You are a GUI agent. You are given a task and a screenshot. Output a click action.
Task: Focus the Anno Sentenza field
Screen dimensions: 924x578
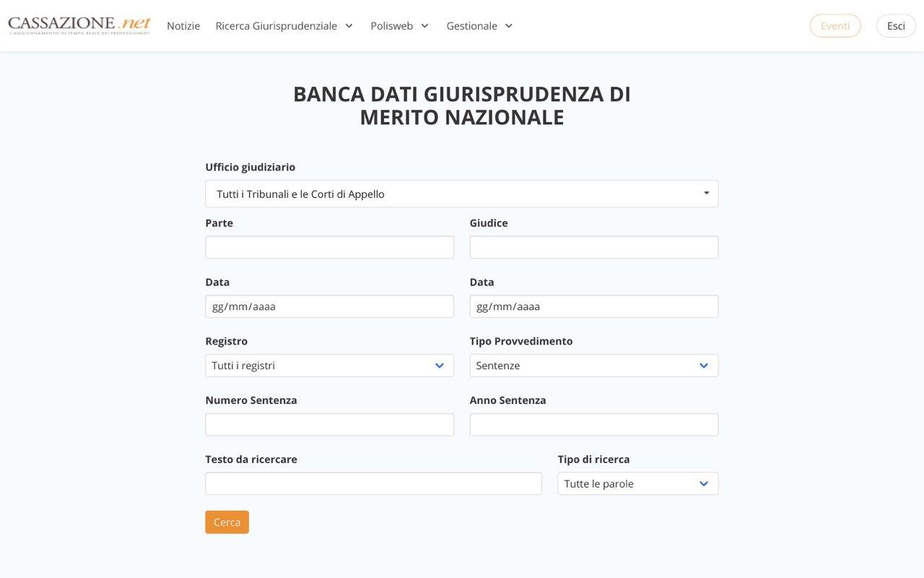point(594,425)
